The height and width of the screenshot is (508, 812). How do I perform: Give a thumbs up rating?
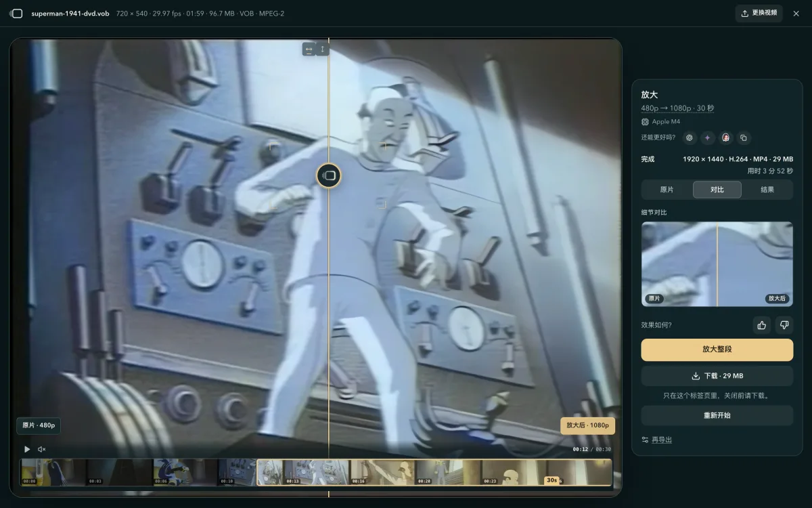coord(762,325)
